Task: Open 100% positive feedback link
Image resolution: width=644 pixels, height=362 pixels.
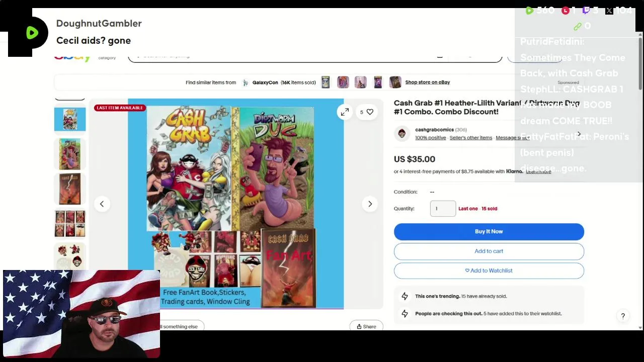Action: [430, 138]
